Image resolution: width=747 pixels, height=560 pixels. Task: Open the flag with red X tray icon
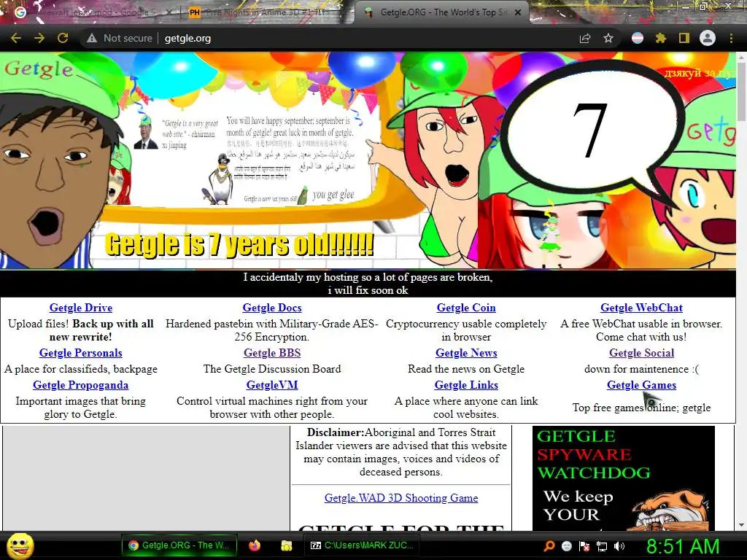(584, 546)
